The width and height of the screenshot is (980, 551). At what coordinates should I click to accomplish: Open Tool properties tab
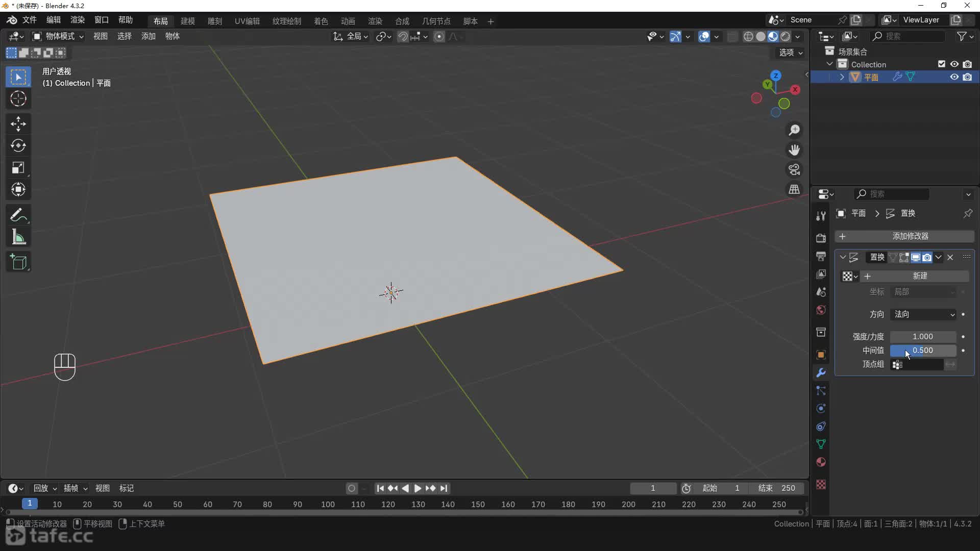(x=821, y=216)
